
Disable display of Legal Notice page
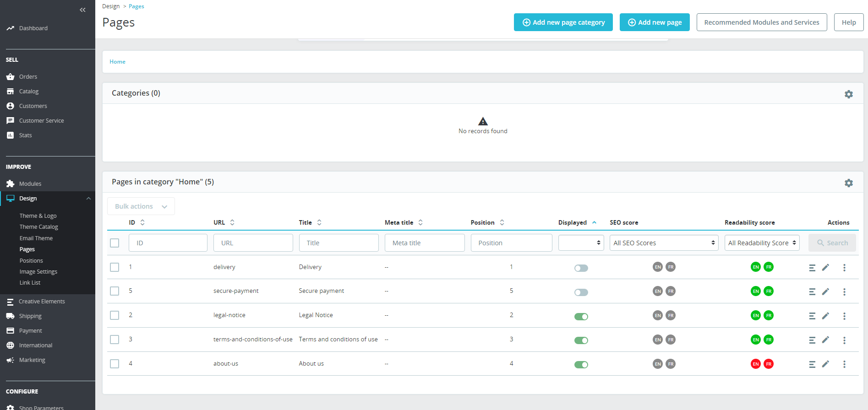click(x=581, y=317)
